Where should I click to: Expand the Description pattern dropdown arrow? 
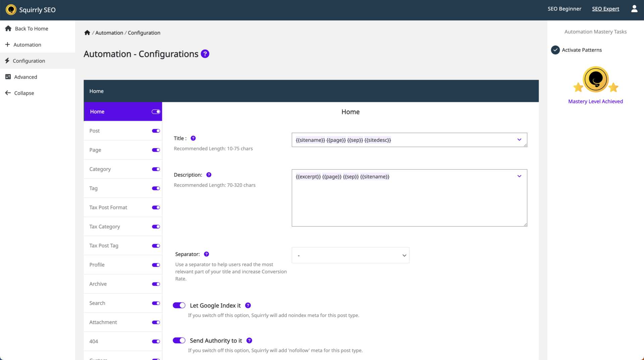pyautogui.click(x=519, y=176)
